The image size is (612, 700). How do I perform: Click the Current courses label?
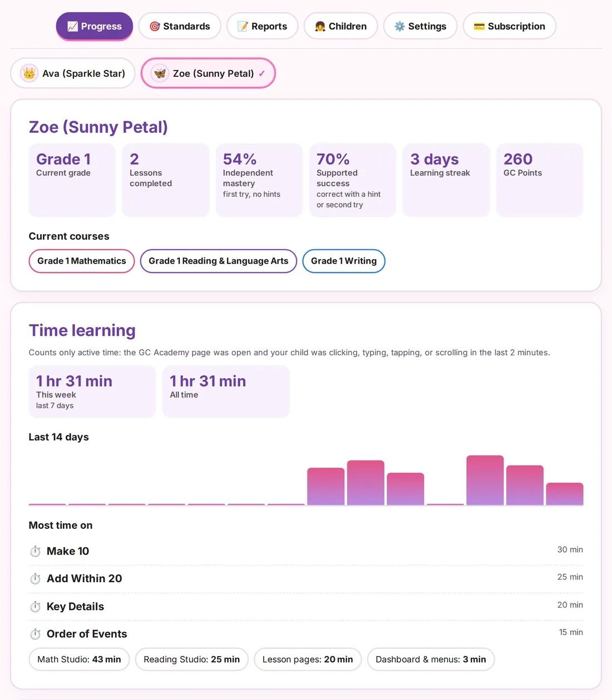(x=69, y=236)
